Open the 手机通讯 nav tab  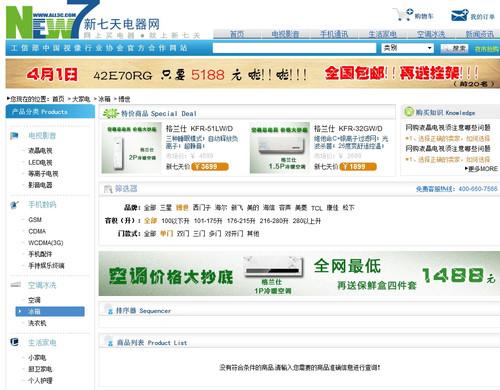pos(334,34)
